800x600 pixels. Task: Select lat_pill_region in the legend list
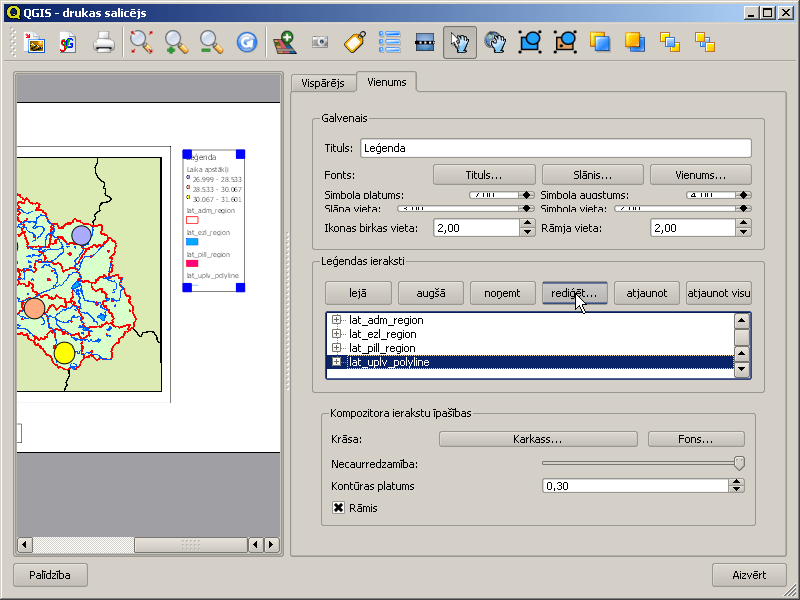pos(382,348)
